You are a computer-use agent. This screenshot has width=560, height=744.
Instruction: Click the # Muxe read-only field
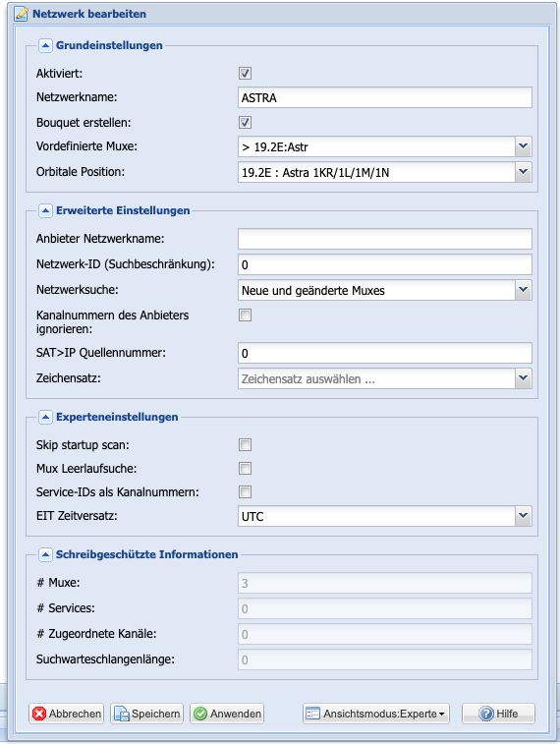click(x=385, y=583)
